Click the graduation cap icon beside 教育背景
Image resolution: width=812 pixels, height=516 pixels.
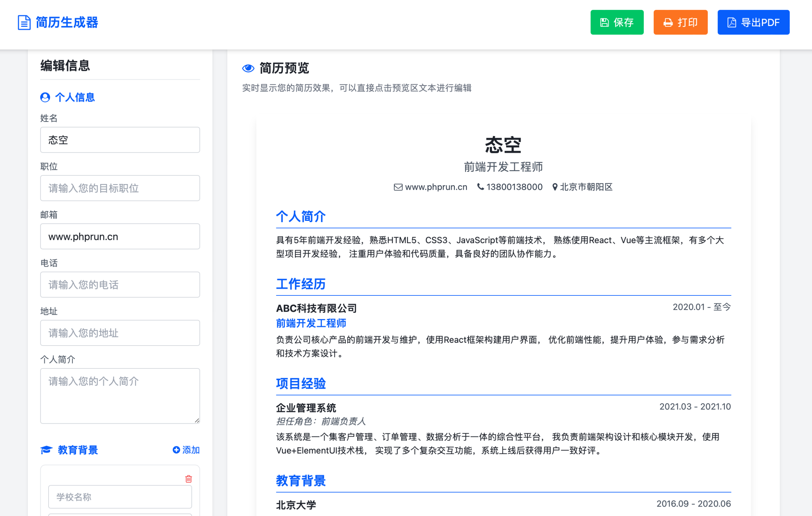click(x=47, y=450)
